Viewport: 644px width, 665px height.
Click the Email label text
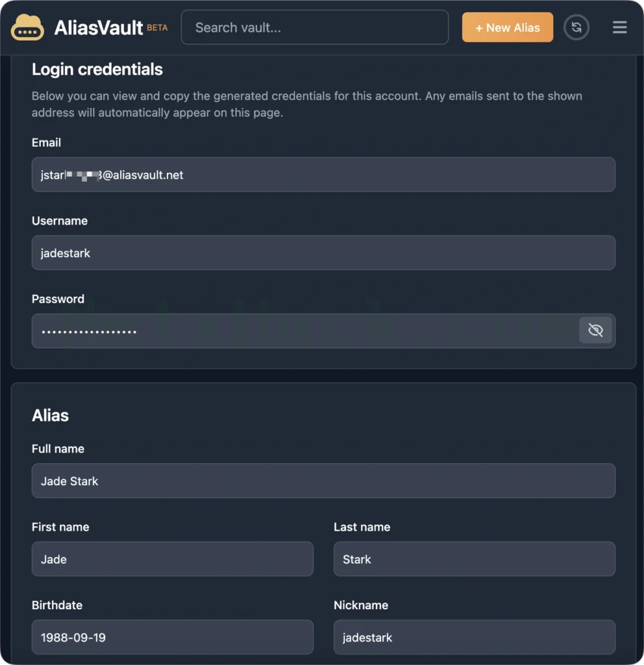click(x=46, y=142)
